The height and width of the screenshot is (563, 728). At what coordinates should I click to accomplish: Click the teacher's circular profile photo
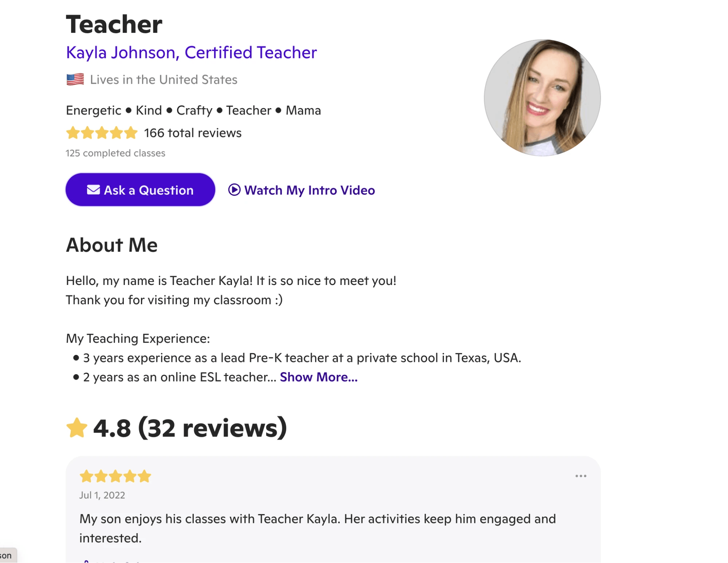point(542,98)
